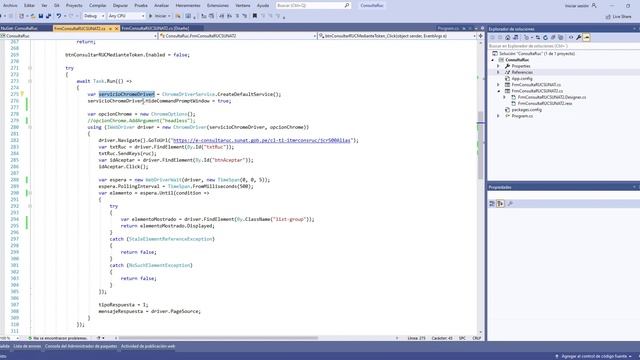
Task: Click the Property Pages wrench in Properties panel
Action: click(510, 203)
